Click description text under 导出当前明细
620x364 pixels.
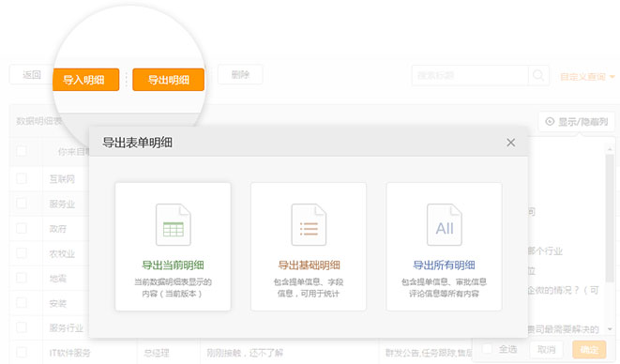coord(173,288)
